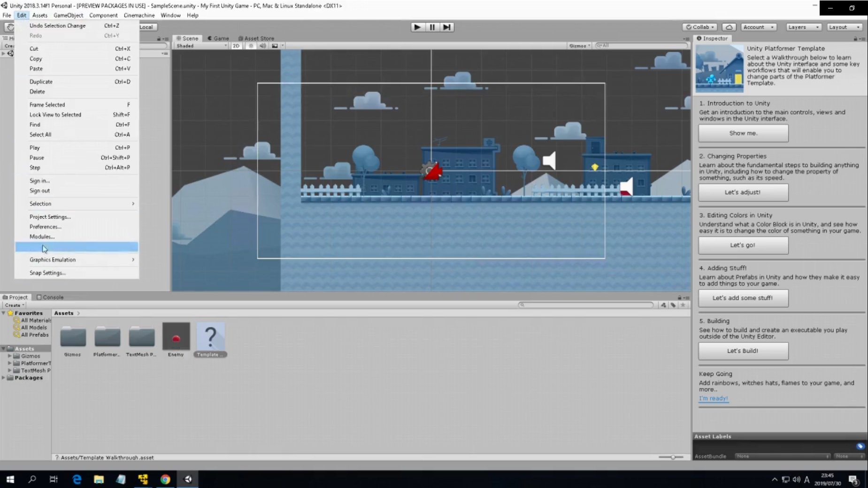Toggle scene lighting sun icon

[251, 46]
